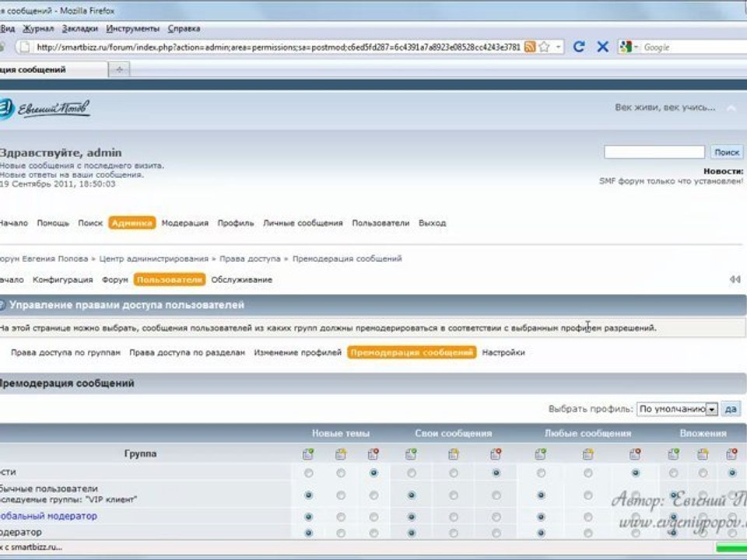Set Глобальный модератор new topics to moderated

[x=341, y=516]
